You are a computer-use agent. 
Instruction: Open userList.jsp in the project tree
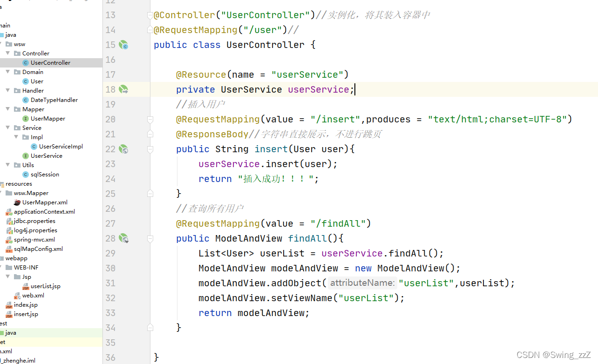click(x=46, y=286)
